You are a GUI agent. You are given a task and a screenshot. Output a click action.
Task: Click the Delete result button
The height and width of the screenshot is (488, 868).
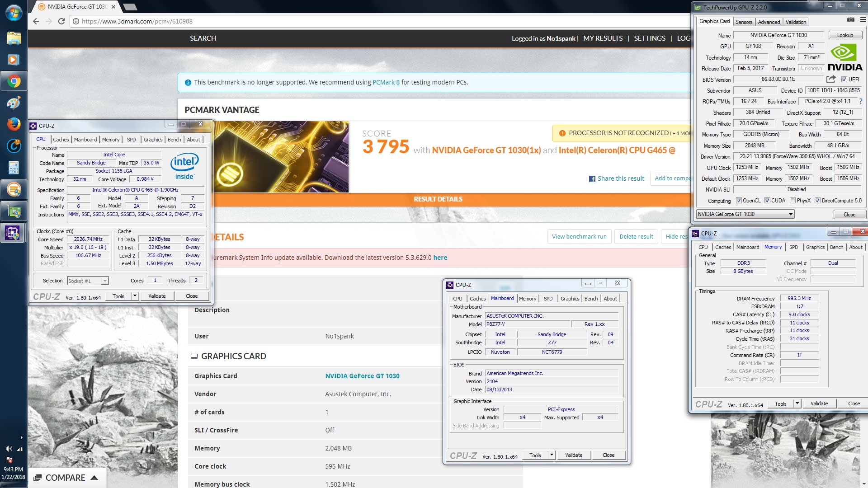tap(636, 236)
